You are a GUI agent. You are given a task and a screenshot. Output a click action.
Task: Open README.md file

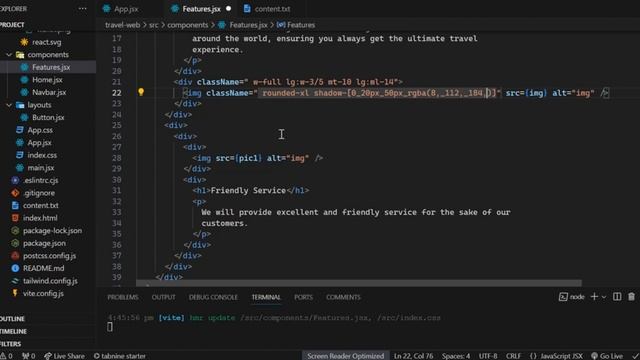(43, 269)
